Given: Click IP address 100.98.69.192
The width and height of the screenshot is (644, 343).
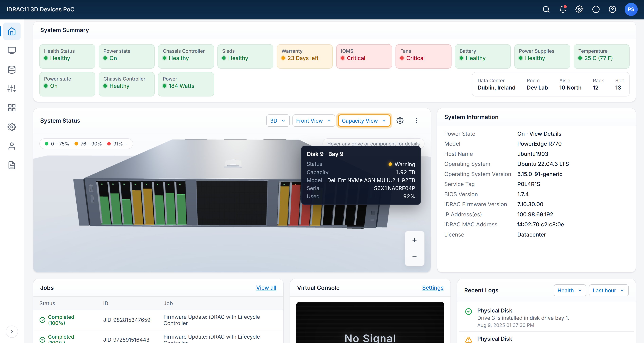Looking at the screenshot, I should tap(535, 214).
